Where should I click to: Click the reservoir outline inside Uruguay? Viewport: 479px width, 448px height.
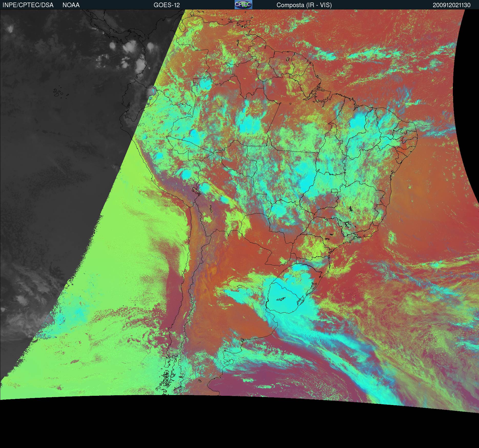coord(281,299)
